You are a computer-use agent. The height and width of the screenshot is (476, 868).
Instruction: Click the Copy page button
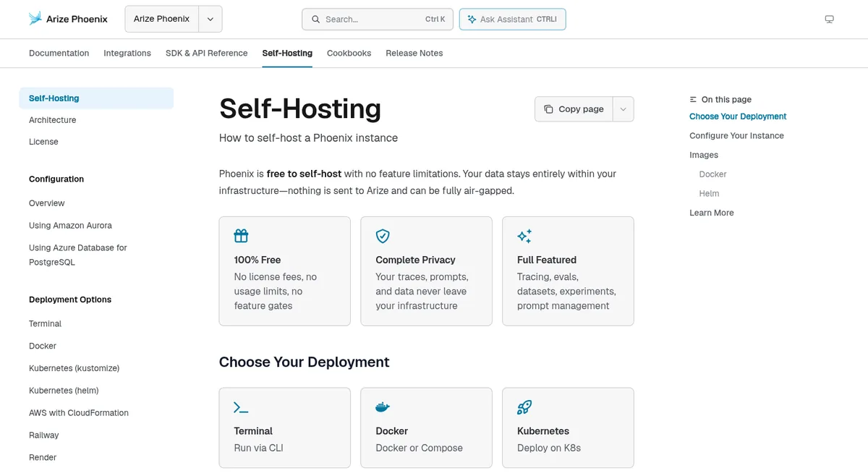pos(574,109)
